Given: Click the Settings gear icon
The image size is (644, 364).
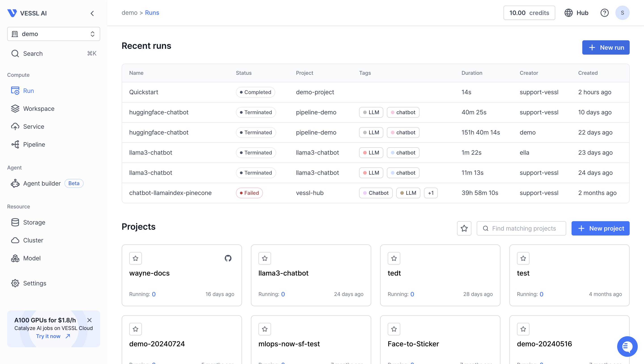Looking at the screenshot, I should (x=15, y=283).
